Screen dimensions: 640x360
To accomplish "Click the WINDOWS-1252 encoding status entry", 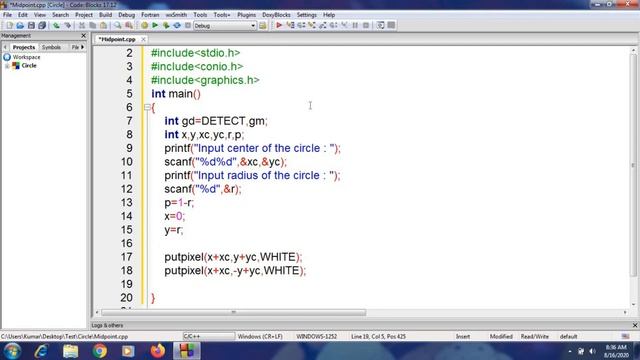I will tap(316, 336).
